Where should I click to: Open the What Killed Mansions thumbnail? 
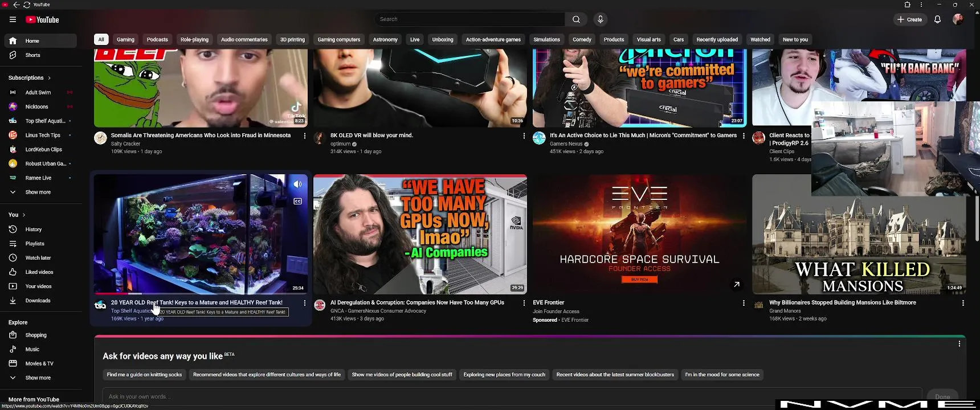pyautogui.click(x=859, y=235)
